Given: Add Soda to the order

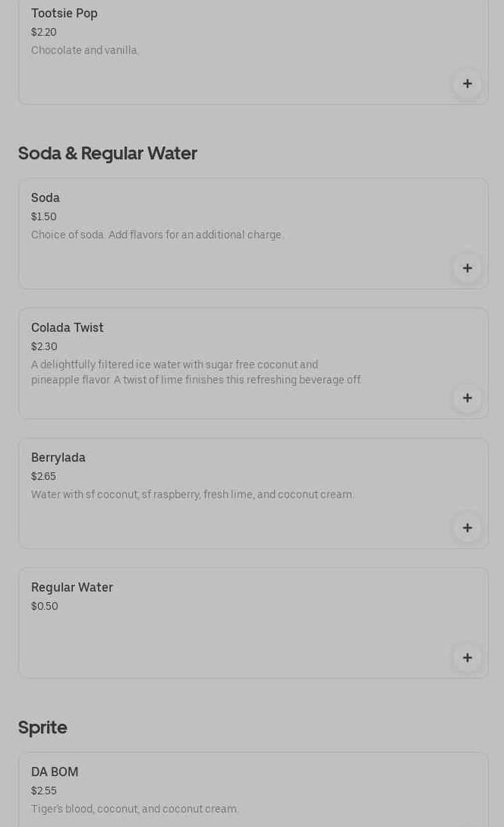Looking at the screenshot, I should pyautogui.click(x=468, y=268).
